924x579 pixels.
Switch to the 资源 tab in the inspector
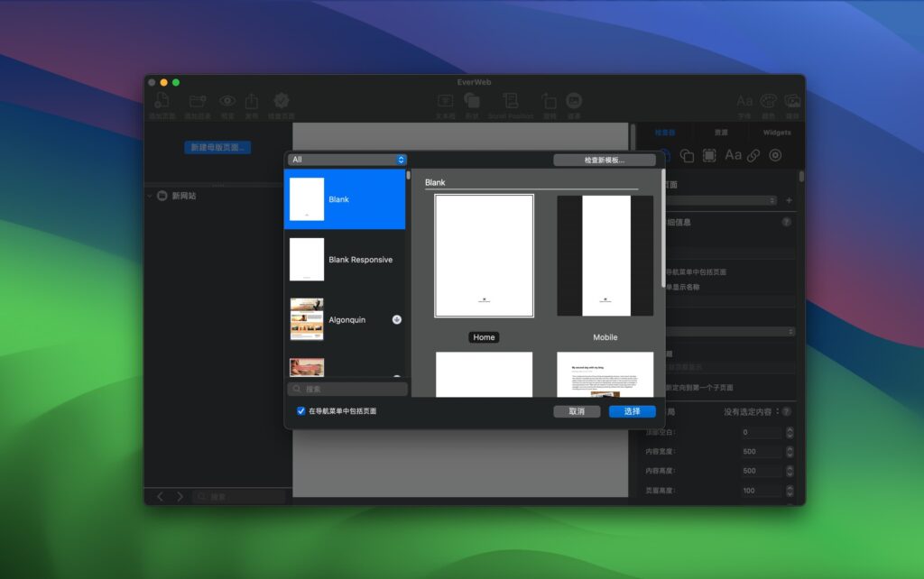pyautogui.click(x=720, y=130)
